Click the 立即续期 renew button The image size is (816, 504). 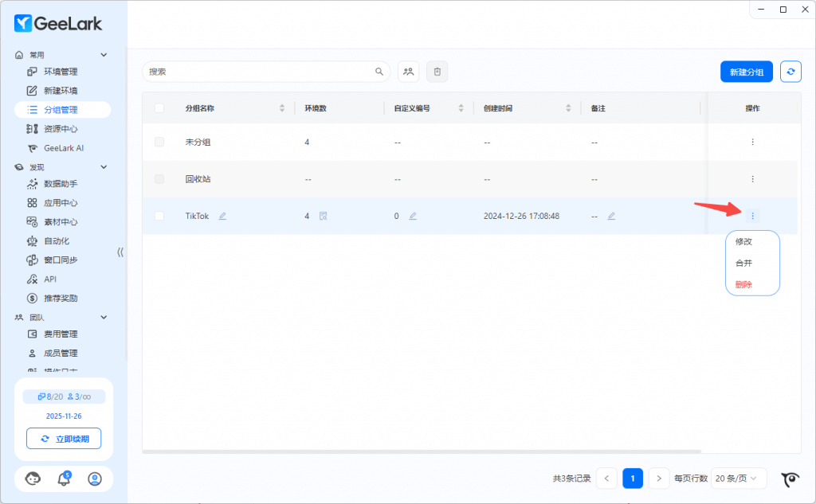64,439
